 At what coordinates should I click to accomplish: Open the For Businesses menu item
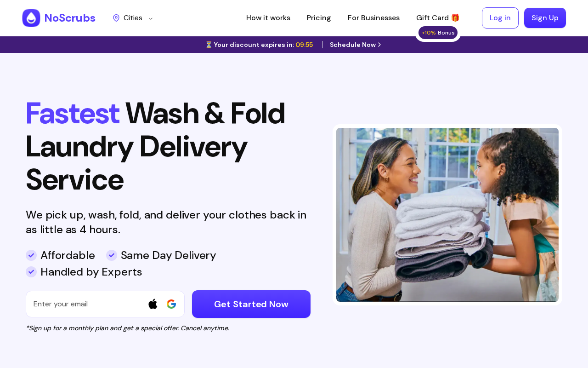click(373, 18)
